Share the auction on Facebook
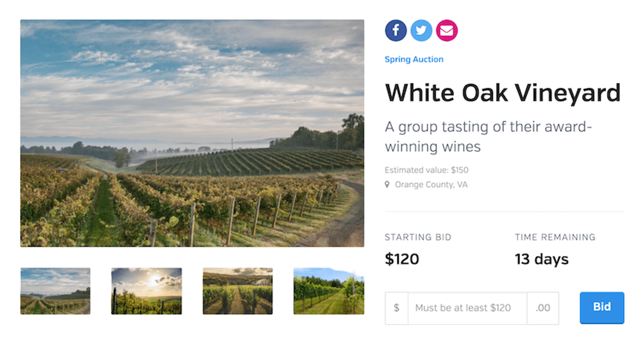The width and height of the screenshot is (644, 348). (x=396, y=31)
